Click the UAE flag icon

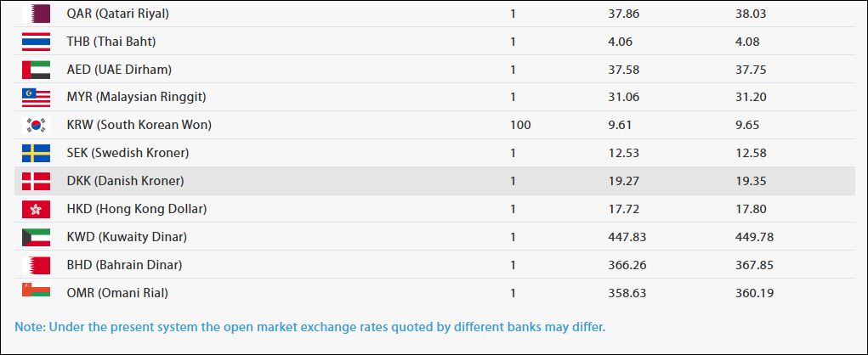36,70
